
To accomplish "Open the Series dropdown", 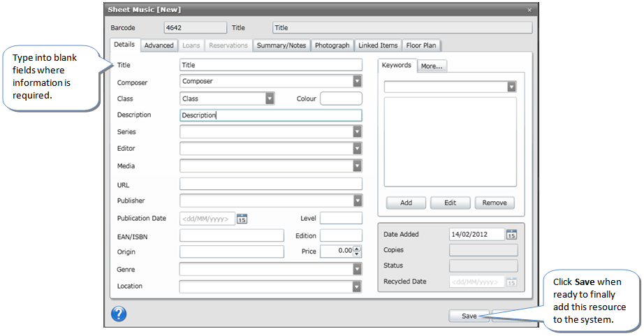I will click(357, 131).
